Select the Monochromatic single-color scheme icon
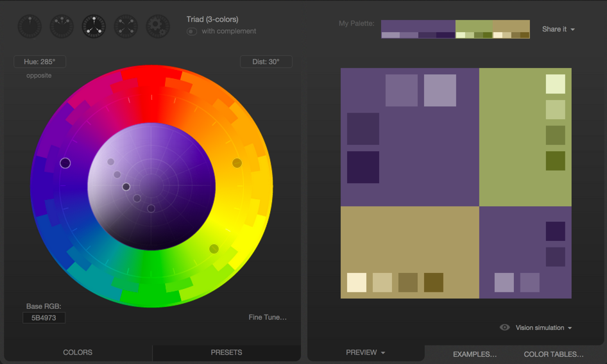The height and width of the screenshot is (364, 607). pos(30,27)
